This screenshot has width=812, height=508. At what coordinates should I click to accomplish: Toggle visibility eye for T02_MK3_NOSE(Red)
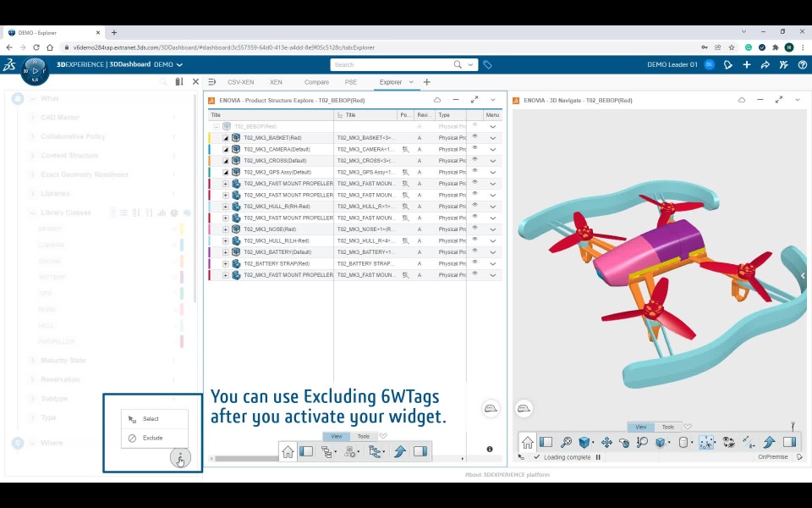coord(475,228)
